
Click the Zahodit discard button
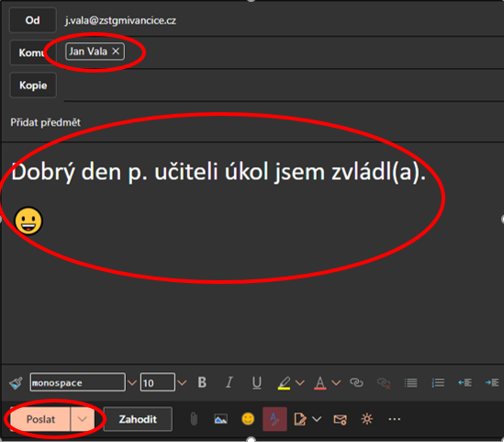pyautogui.click(x=138, y=419)
